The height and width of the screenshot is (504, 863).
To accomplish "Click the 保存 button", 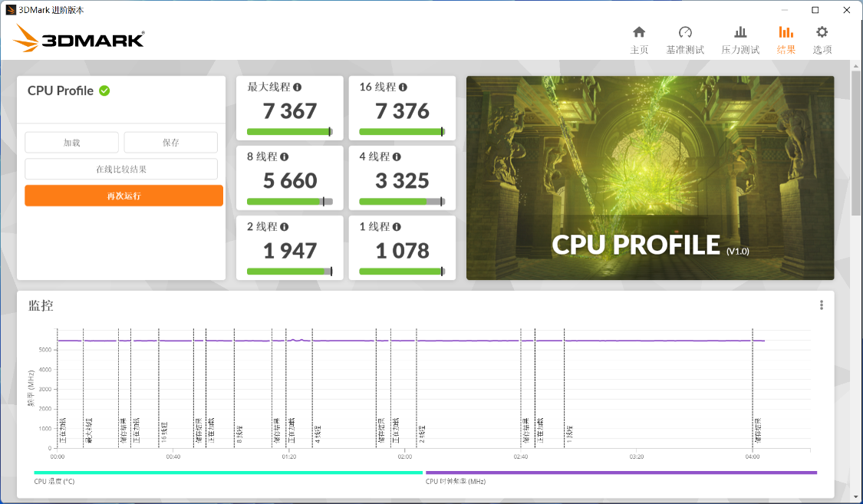I will 170,142.
